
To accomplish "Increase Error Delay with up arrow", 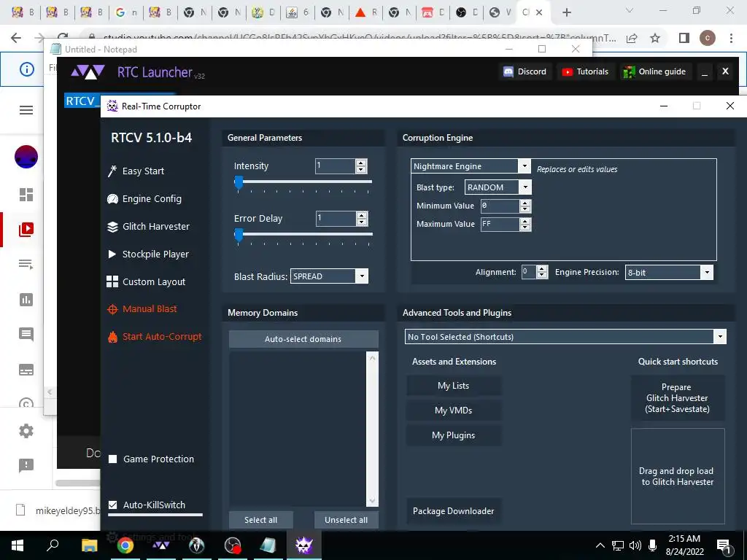I will (362, 215).
